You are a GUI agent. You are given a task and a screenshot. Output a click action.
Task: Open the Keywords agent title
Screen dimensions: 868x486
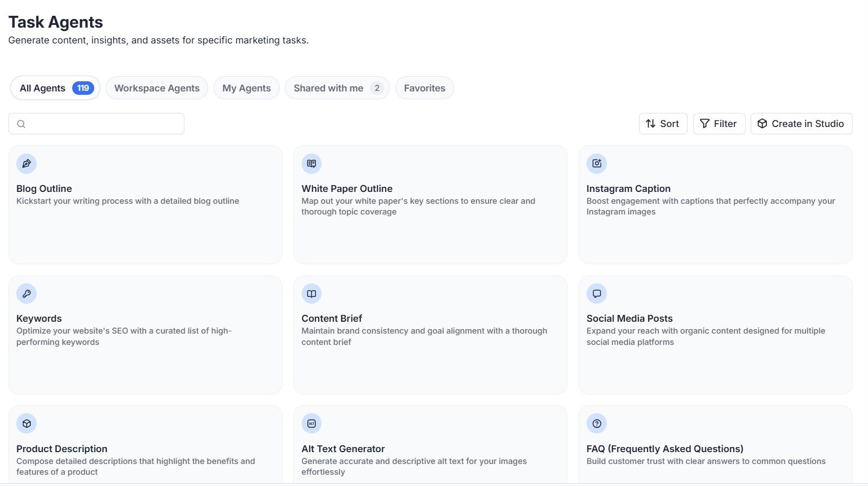coord(39,318)
